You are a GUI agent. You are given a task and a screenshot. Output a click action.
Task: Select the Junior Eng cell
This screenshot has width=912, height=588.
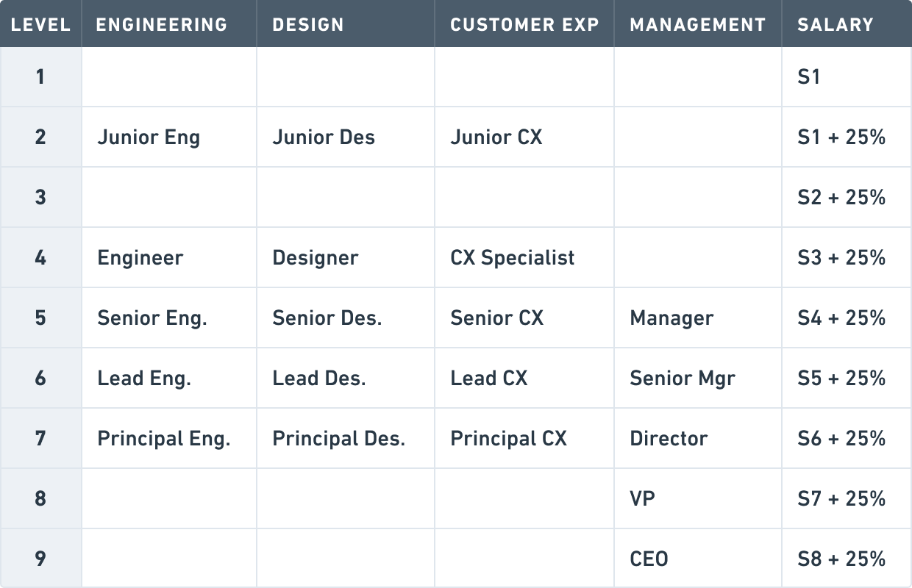(149, 137)
